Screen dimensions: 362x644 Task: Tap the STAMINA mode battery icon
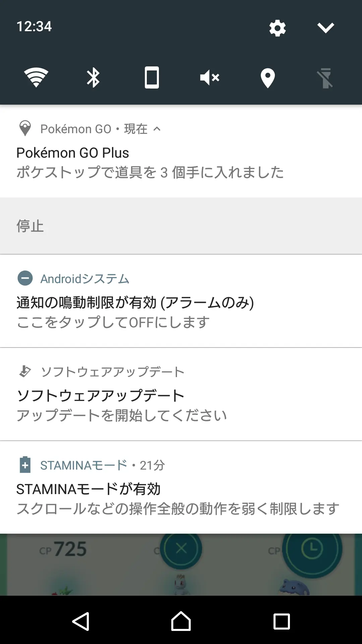click(25, 465)
